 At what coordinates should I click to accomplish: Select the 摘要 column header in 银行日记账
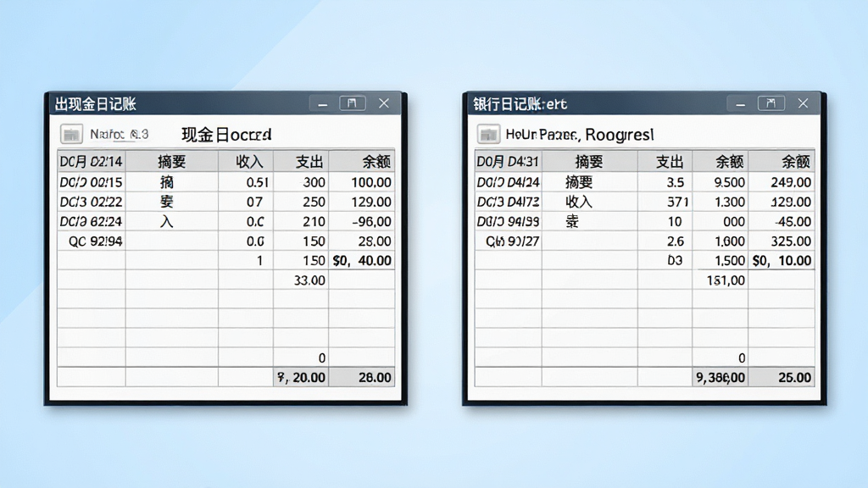[590, 162]
